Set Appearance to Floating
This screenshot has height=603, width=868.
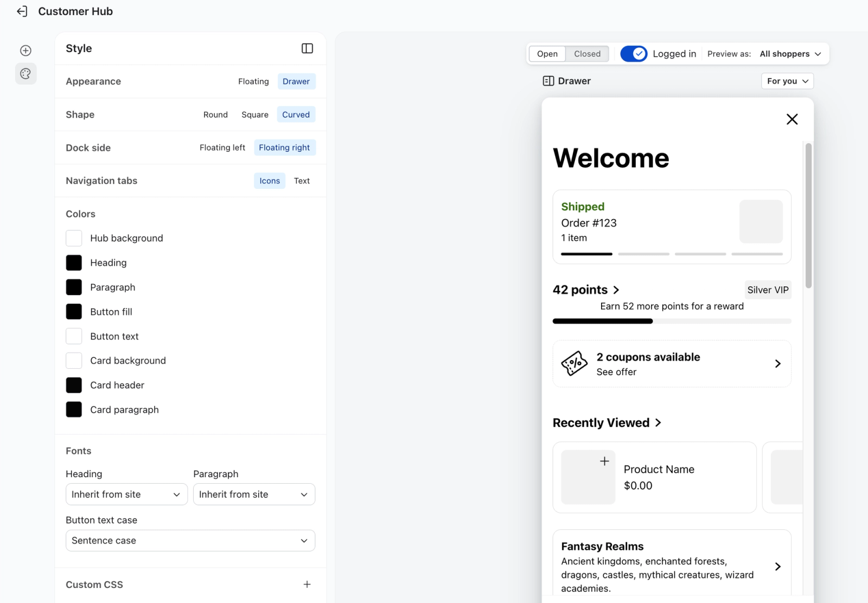point(253,81)
